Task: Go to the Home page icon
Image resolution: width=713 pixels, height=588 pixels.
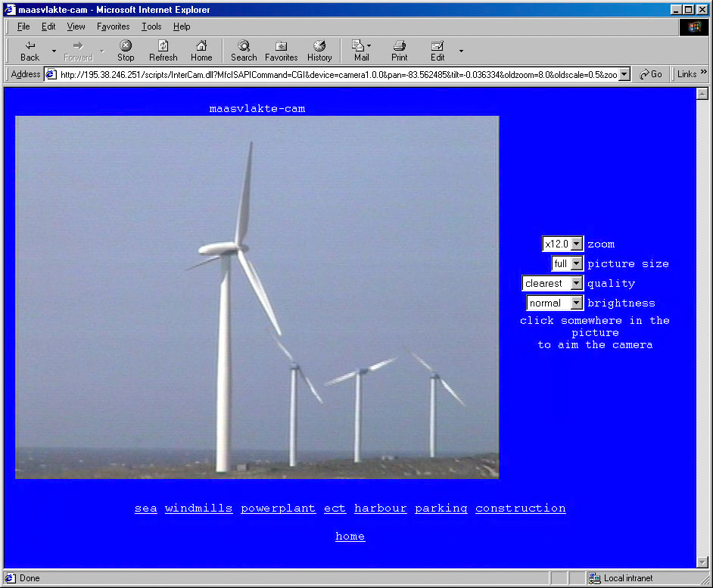Action: point(201,51)
